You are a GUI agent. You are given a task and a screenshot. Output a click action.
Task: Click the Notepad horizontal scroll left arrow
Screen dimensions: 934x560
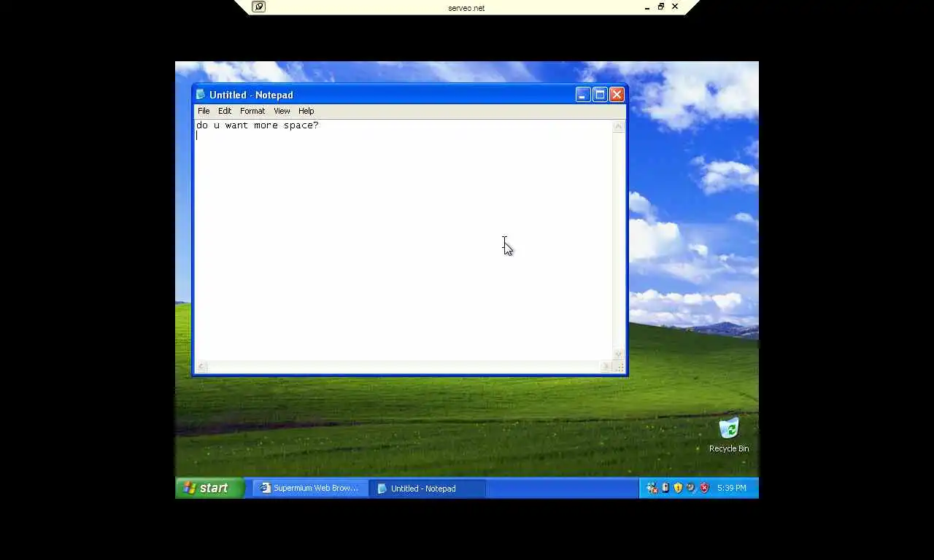pyautogui.click(x=201, y=367)
